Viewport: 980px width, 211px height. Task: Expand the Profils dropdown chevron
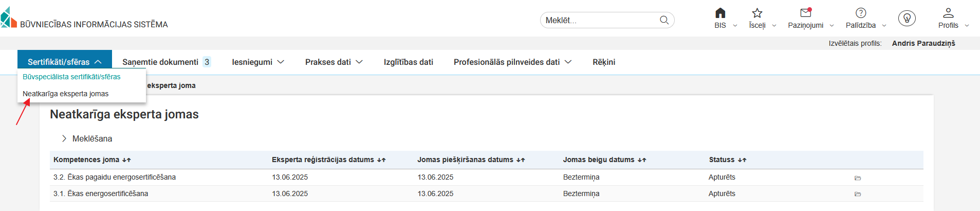tap(967, 25)
